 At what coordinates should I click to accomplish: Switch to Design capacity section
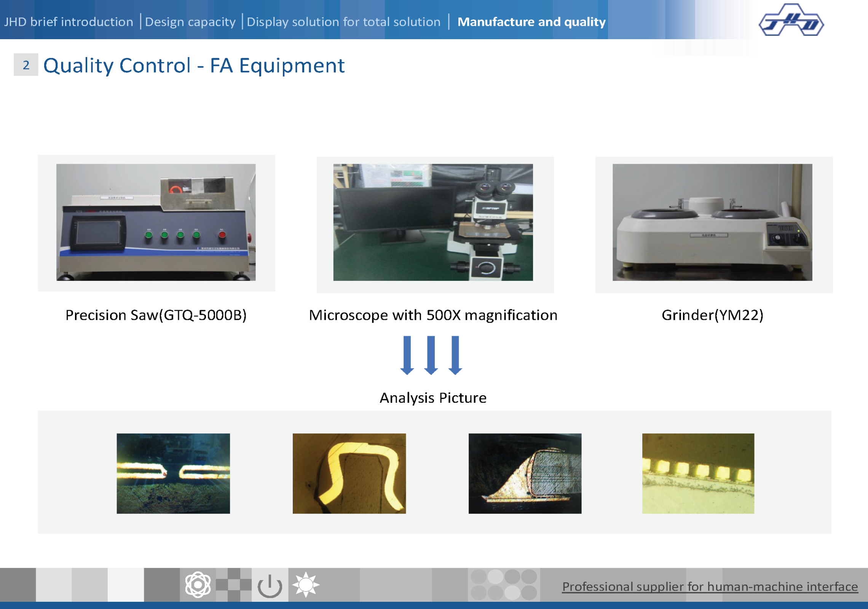point(190,22)
